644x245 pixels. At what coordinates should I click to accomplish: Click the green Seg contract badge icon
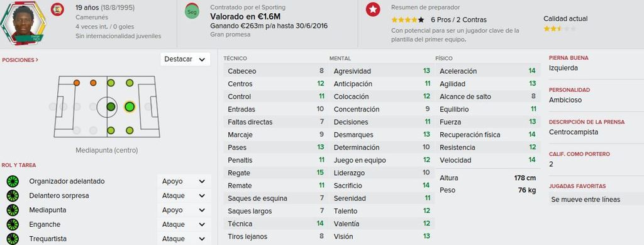click(x=192, y=11)
